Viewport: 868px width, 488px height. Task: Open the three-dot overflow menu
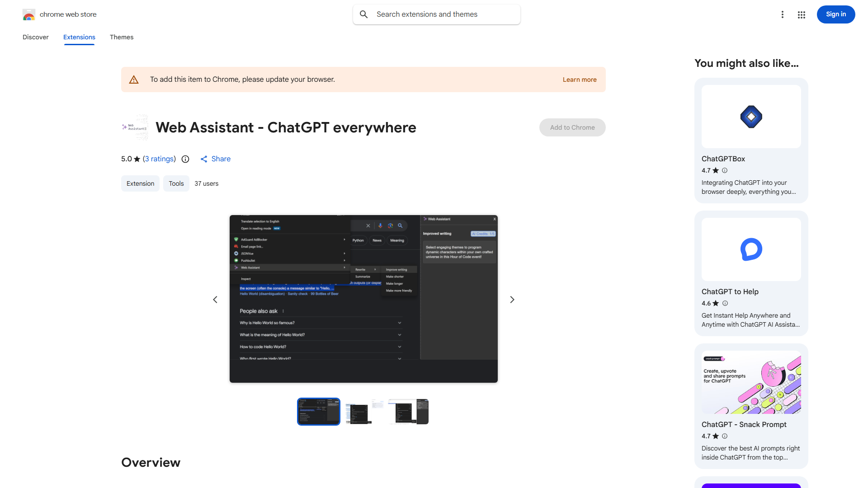(783, 14)
